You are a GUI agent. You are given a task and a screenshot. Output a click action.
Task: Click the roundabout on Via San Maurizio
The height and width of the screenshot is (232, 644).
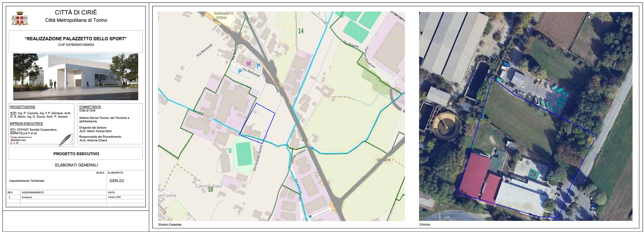click(x=391, y=81)
